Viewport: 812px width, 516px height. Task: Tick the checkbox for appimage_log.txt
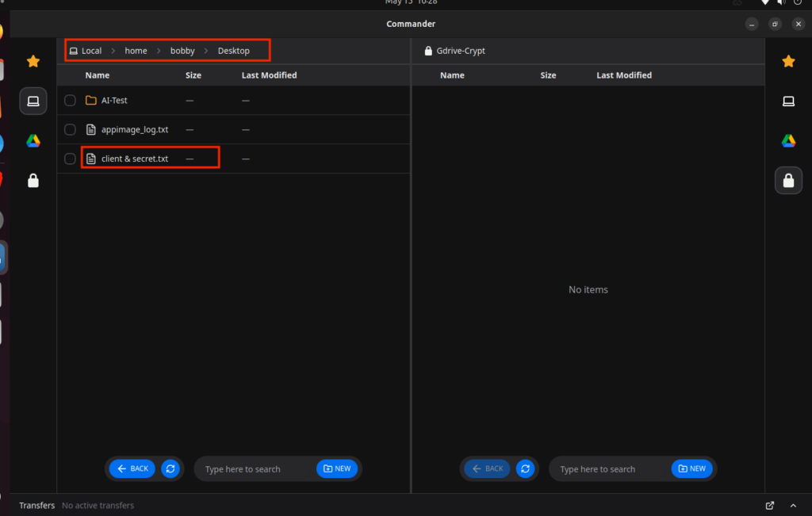click(x=70, y=129)
